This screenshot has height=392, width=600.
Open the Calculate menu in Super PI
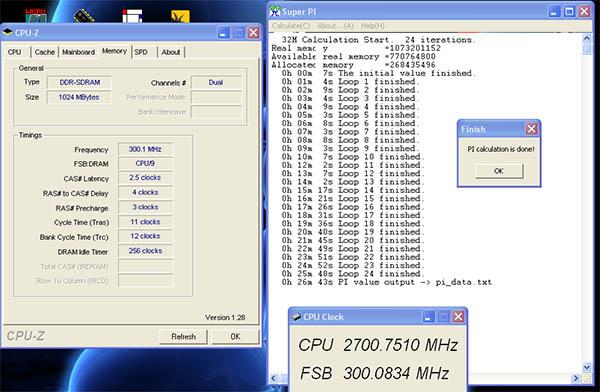(291, 26)
